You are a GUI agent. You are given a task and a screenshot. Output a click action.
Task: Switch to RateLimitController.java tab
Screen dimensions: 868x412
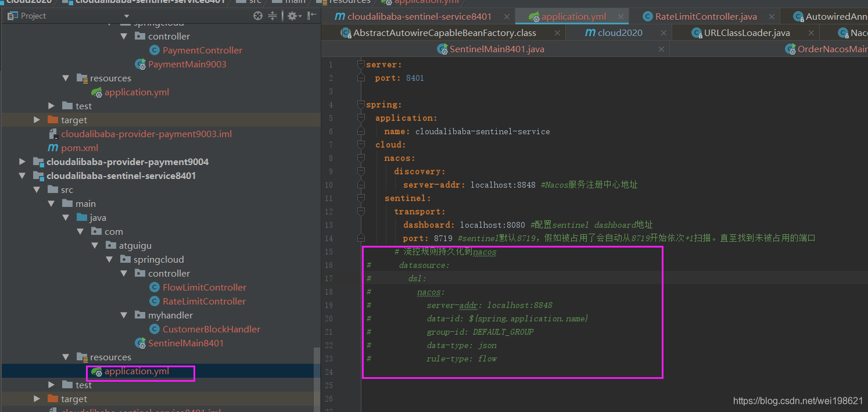[706, 16]
